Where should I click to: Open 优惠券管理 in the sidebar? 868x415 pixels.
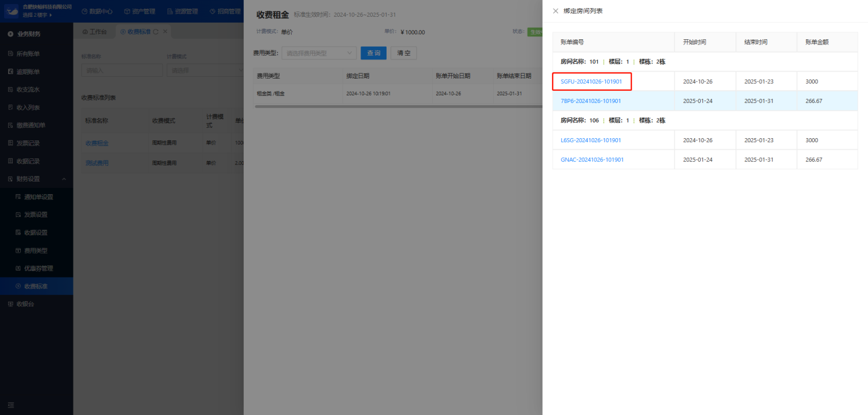[x=36, y=268]
